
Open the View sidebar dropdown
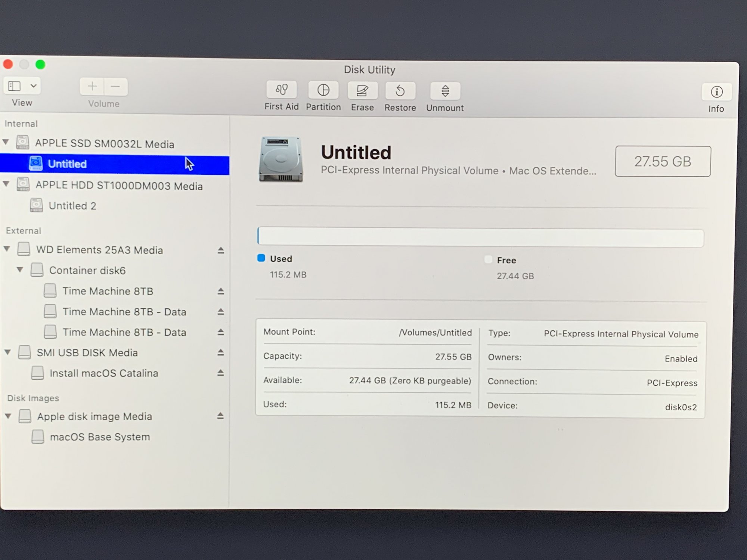(x=33, y=86)
